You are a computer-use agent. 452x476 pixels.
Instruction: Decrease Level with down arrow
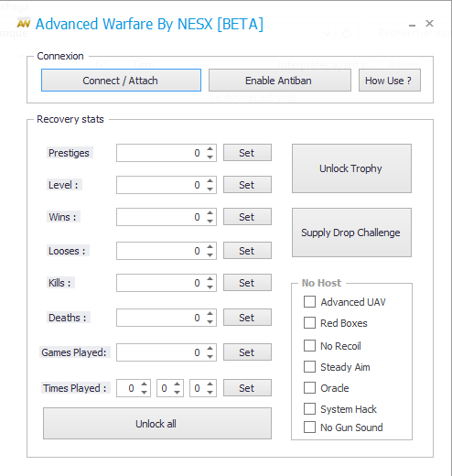(x=210, y=189)
